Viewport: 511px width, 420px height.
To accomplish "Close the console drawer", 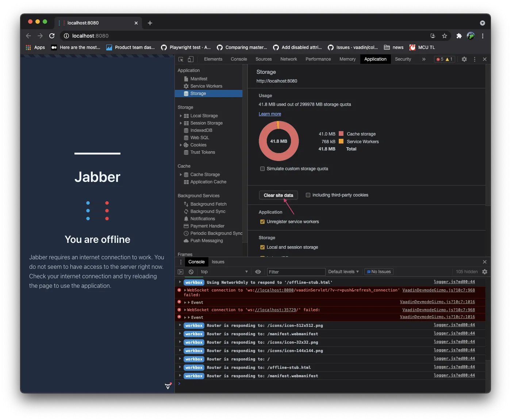I will (485, 262).
